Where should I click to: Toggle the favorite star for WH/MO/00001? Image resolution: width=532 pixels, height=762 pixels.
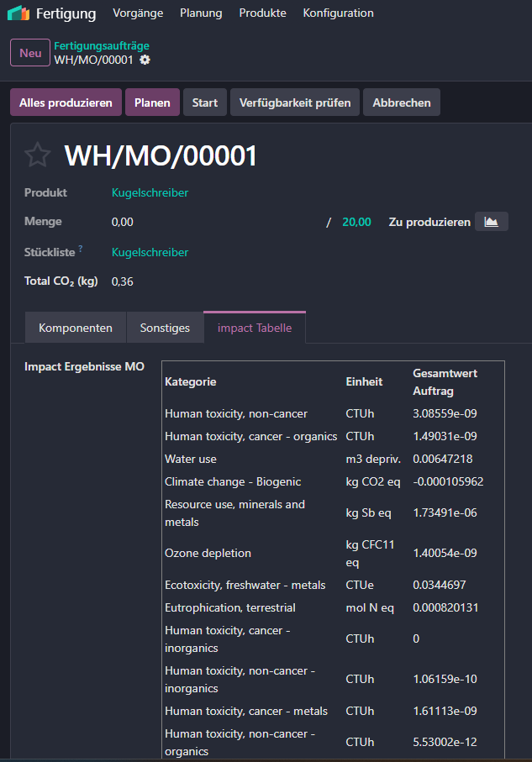point(37,155)
